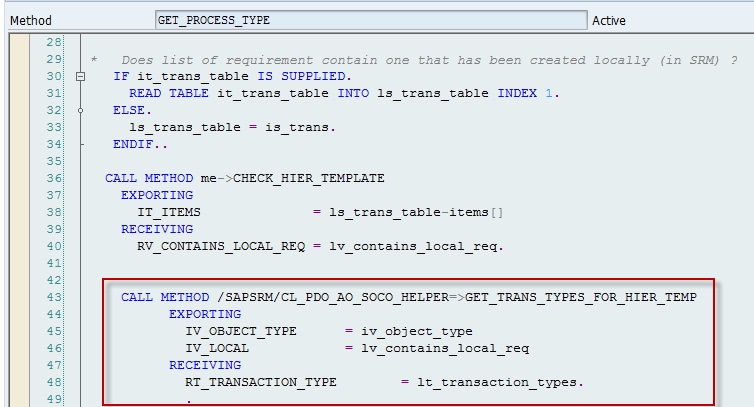Place cursor on 'IS SUPPLIED' keyword
The height and width of the screenshot is (407, 754).
[301, 76]
